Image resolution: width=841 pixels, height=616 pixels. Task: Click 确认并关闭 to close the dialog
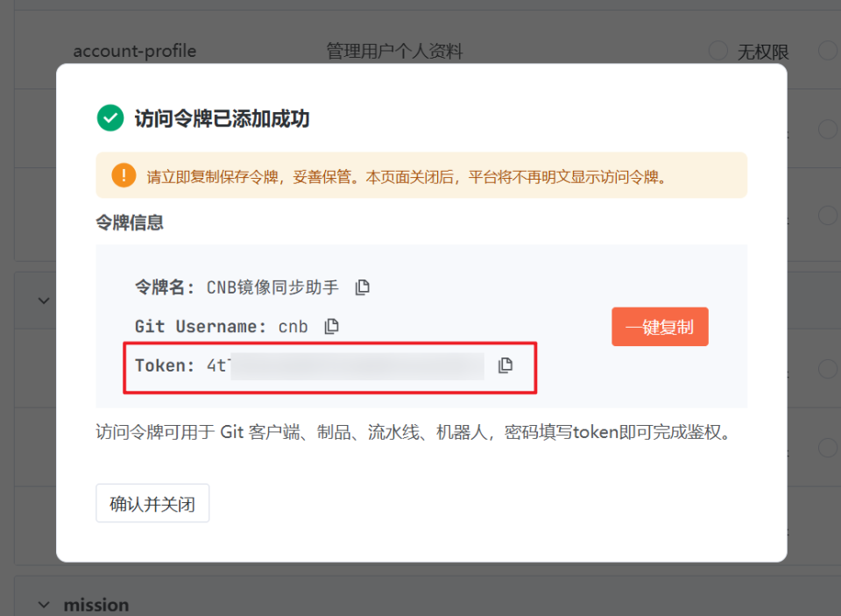point(152,503)
